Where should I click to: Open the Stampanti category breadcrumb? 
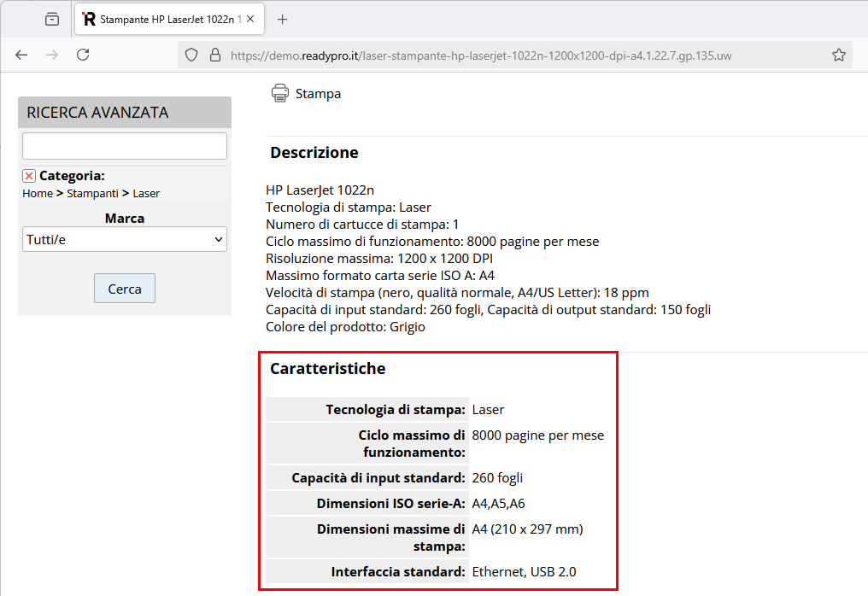(x=92, y=193)
